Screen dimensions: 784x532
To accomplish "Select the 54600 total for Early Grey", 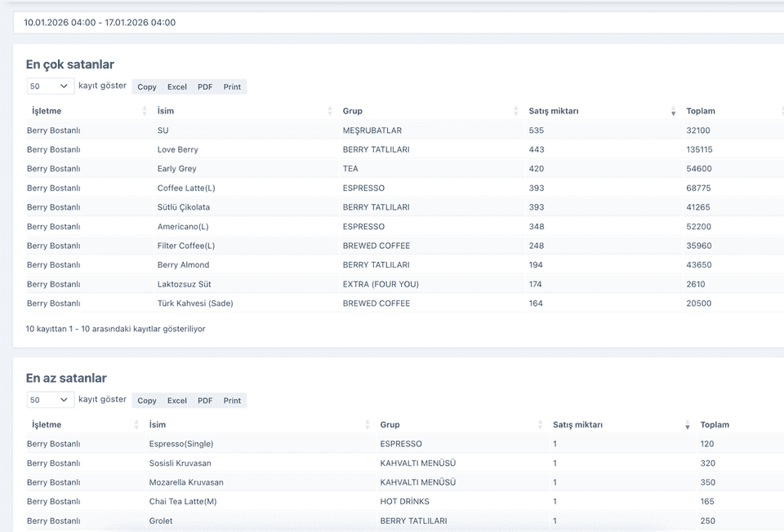I will [x=698, y=169].
